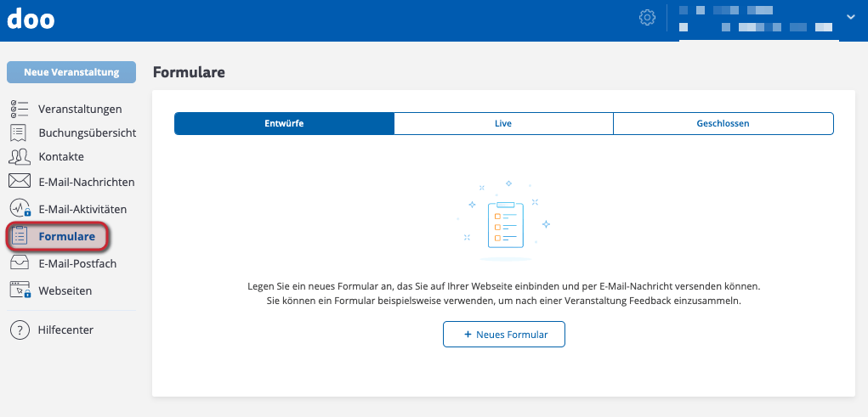
Task: Select the E-Mail-Nachrichten envelope icon
Action: [19, 181]
